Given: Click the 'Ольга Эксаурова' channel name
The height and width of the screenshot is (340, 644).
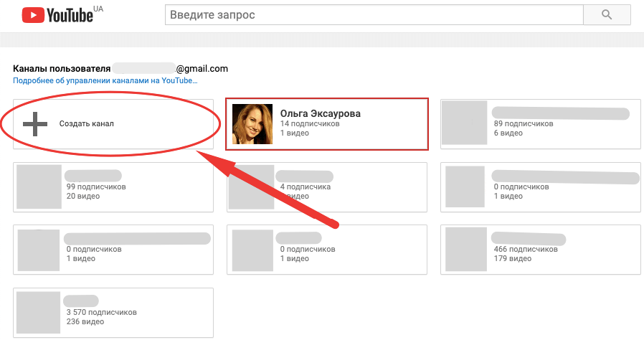Looking at the screenshot, I should pyautogui.click(x=321, y=113).
